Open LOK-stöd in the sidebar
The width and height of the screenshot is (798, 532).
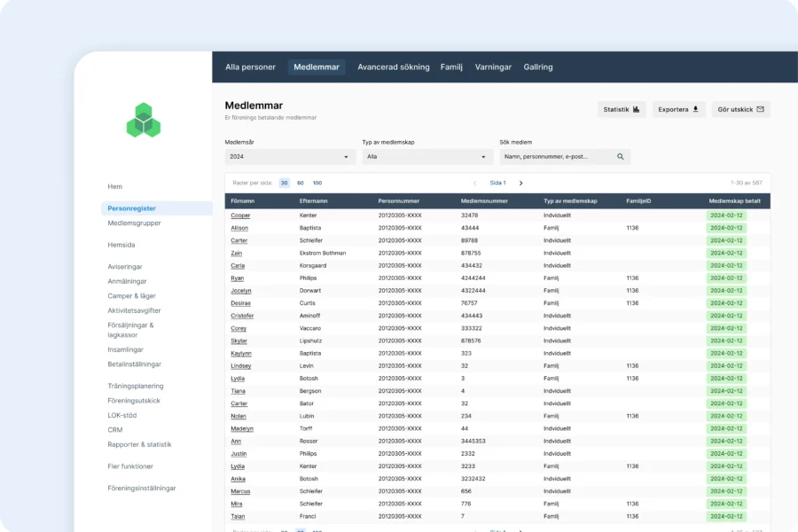pos(122,415)
